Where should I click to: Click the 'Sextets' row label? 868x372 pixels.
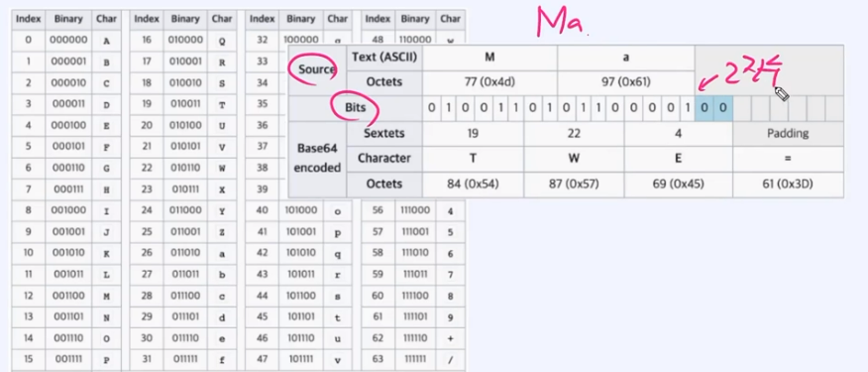point(384,134)
